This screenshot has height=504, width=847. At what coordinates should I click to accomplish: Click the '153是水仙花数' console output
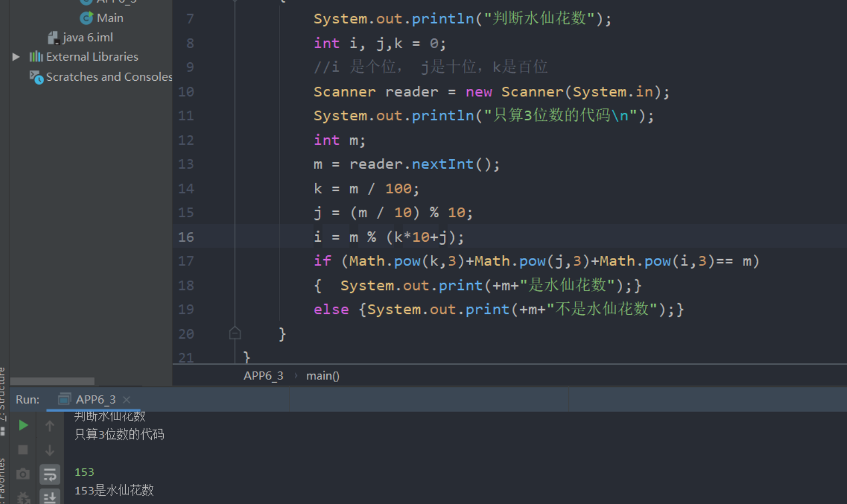coord(114,490)
